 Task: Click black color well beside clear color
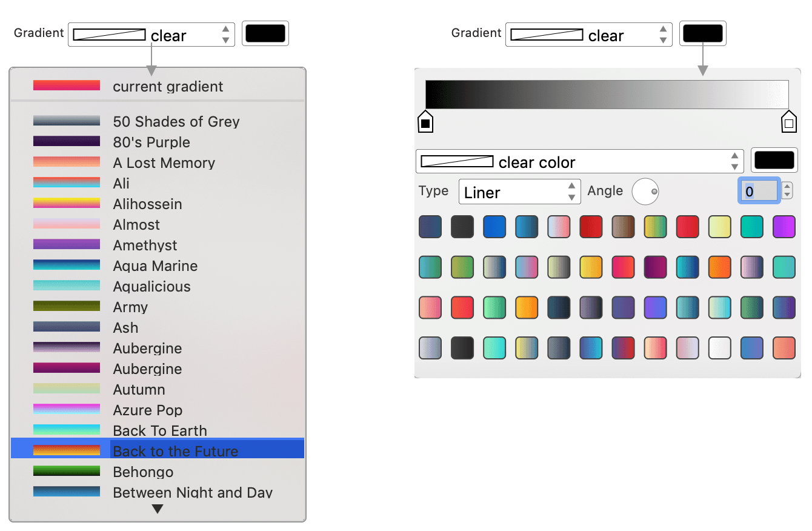tap(772, 161)
